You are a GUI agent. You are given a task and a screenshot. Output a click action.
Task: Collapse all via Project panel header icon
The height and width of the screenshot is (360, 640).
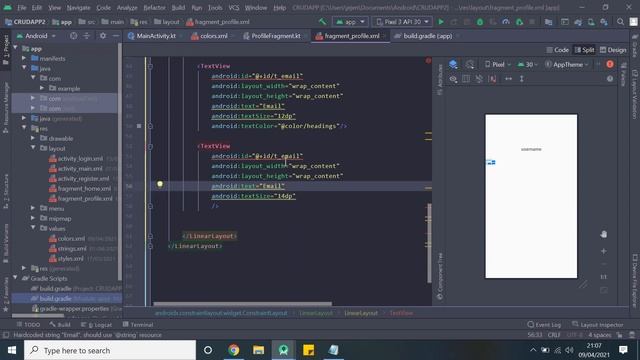point(87,36)
